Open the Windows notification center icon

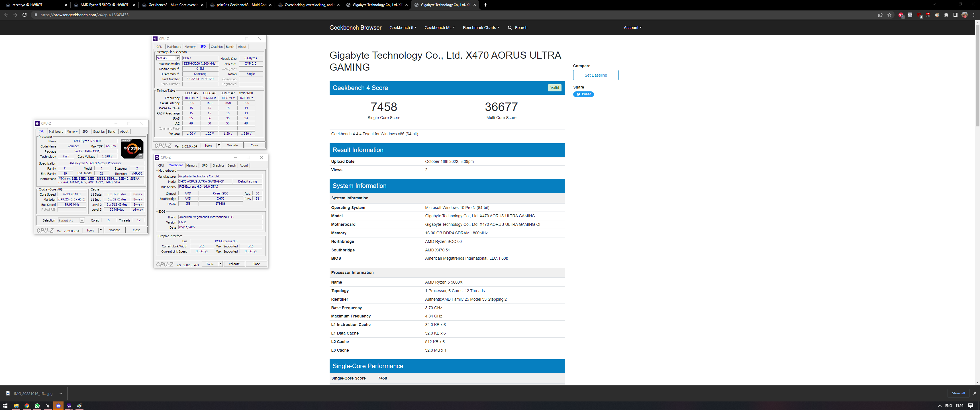coord(971,406)
